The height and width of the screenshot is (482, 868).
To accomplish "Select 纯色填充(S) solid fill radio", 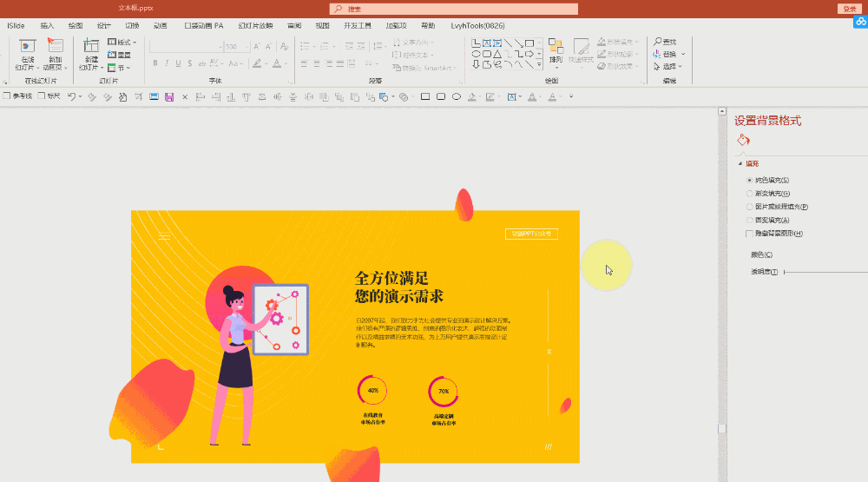I will [750, 180].
